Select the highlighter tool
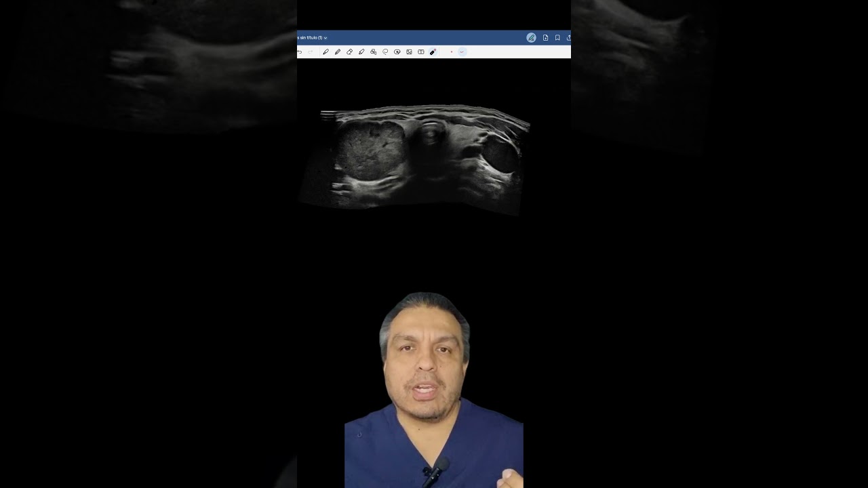 coord(361,52)
